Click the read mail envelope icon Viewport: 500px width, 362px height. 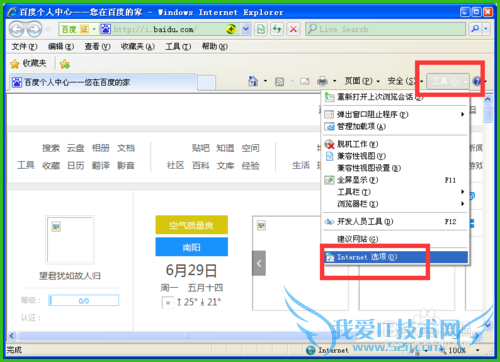305,81
